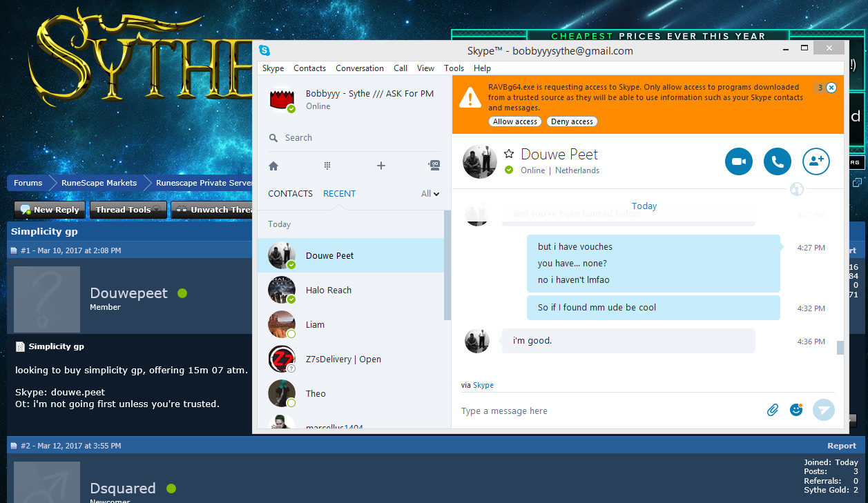868x503 pixels.
Task: Click the notification counter badge 3
Action: click(819, 88)
